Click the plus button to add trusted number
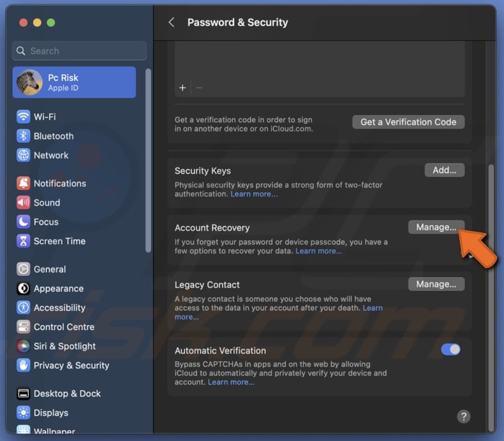This screenshot has width=504, height=441. [x=182, y=87]
